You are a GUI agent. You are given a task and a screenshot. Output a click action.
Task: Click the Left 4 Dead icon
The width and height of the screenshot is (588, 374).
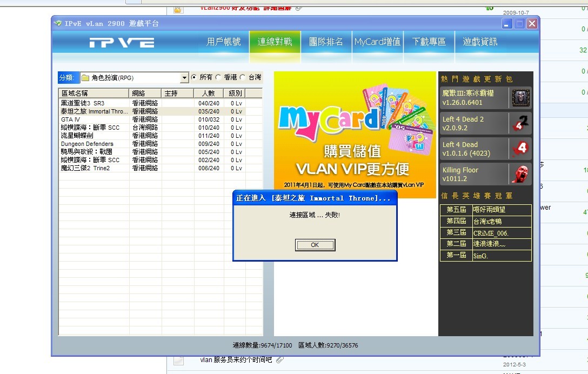click(x=520, y=149)
